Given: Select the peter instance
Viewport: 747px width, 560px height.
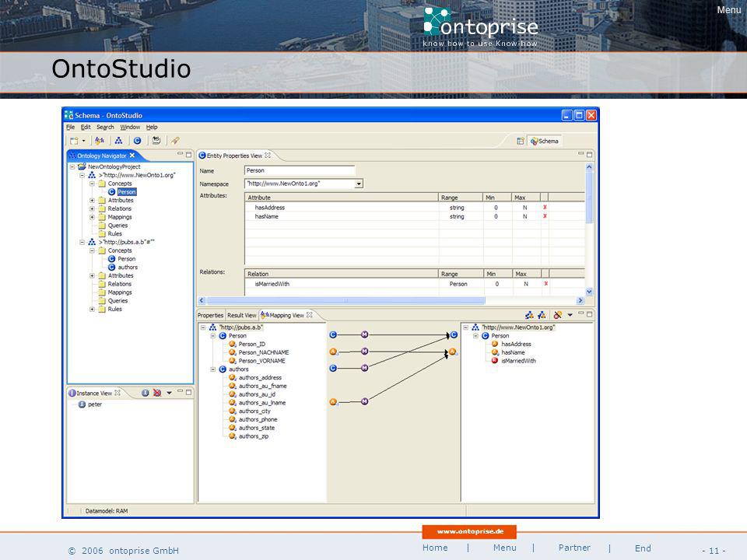Looking at the screenshot, I should pyautogui.click(x=95, y=404).
